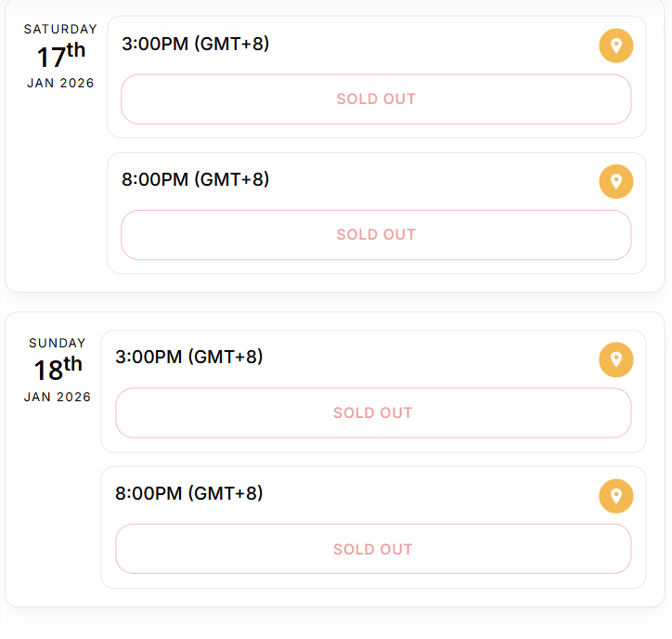Open location pin for Sunday 3:00PM show
The image size is (672, 639).
(x=615, y=359)
